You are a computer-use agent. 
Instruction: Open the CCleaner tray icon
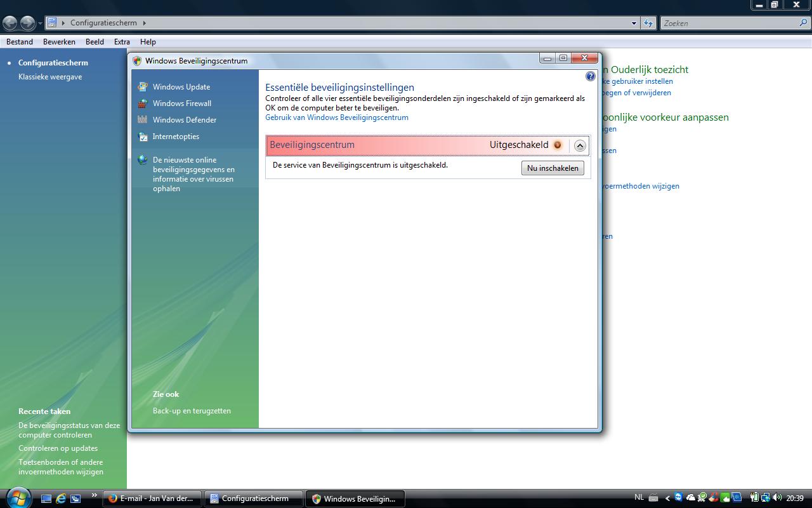pyautogui.click(x=714, y=497)
